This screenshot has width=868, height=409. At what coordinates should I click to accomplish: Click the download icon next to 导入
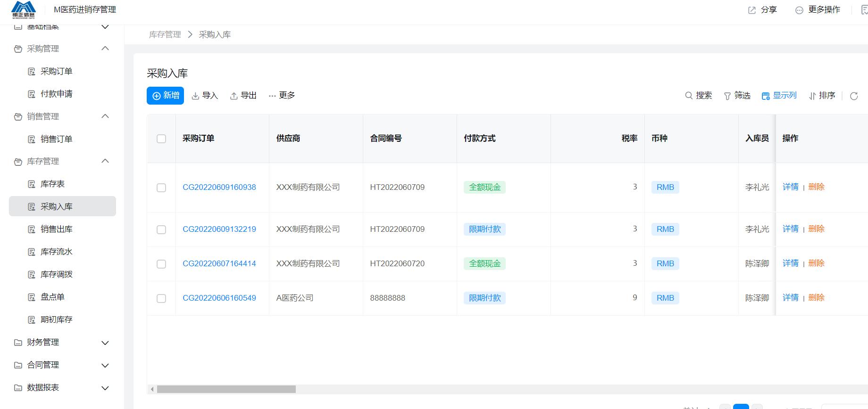click(x=195, y=96)
